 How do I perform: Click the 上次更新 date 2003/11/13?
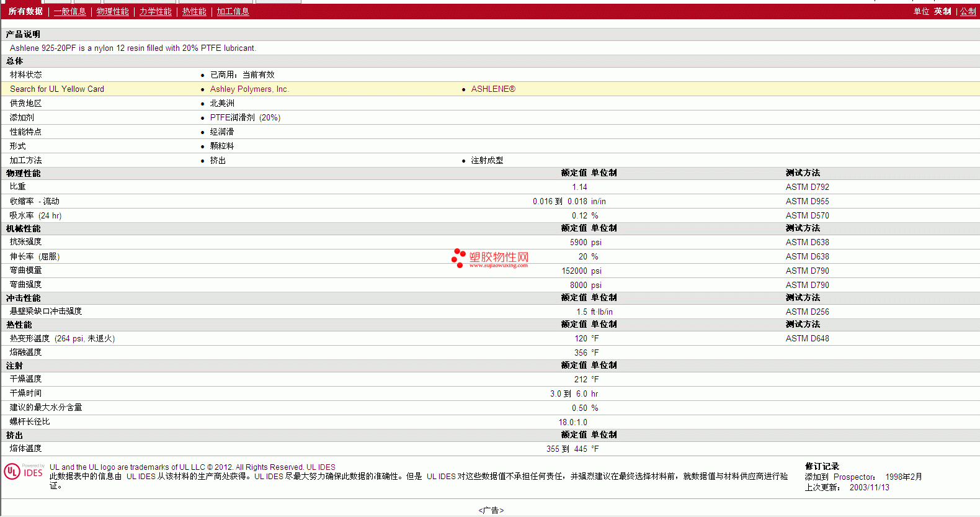[x=869, y=488]
